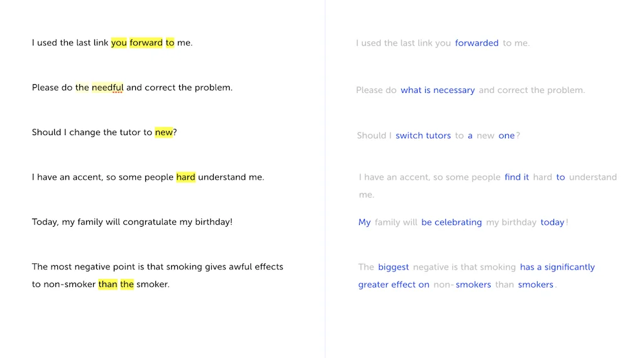
Task: Select the highlighted word "than" on the left
Action: click(108, 285)
